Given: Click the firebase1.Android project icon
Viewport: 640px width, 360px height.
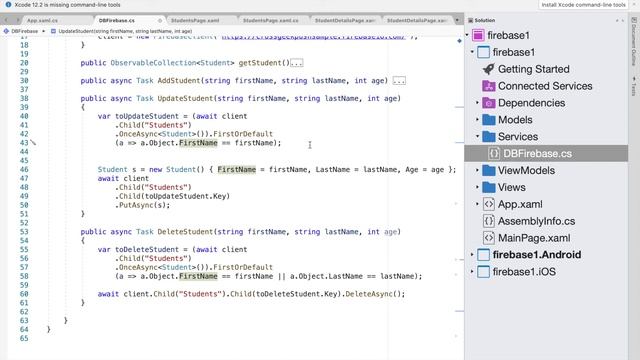Looking at the screenshot, I should click(483, 255).
